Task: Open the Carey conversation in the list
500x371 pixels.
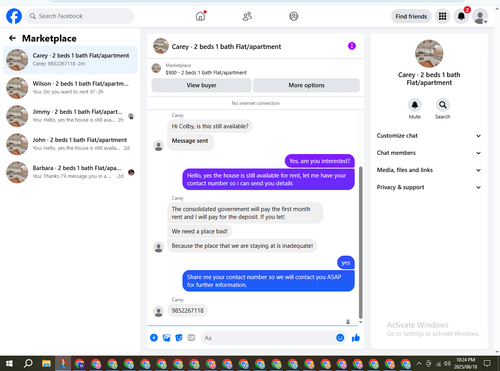Action: [x=70, y=60]
